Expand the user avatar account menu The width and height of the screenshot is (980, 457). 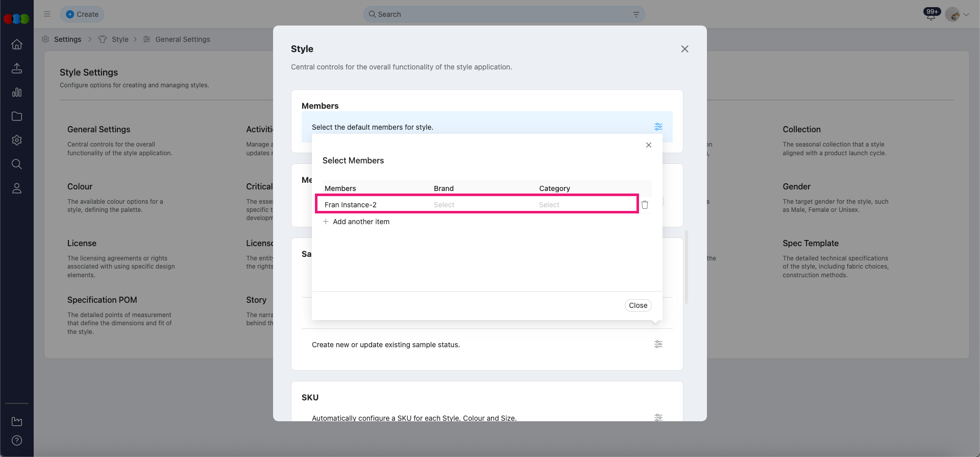tap(957, 14)
